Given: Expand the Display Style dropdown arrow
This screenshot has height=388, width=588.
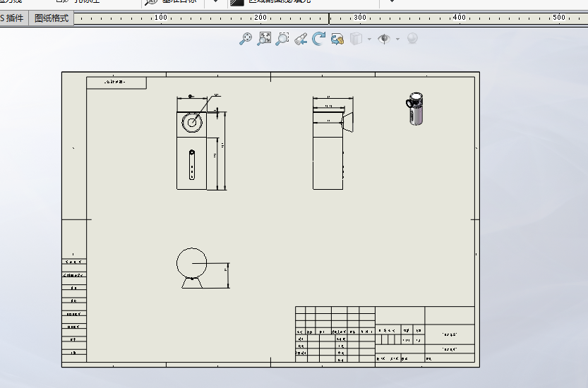Looking at the screenshot, I should tap(369, 39).
